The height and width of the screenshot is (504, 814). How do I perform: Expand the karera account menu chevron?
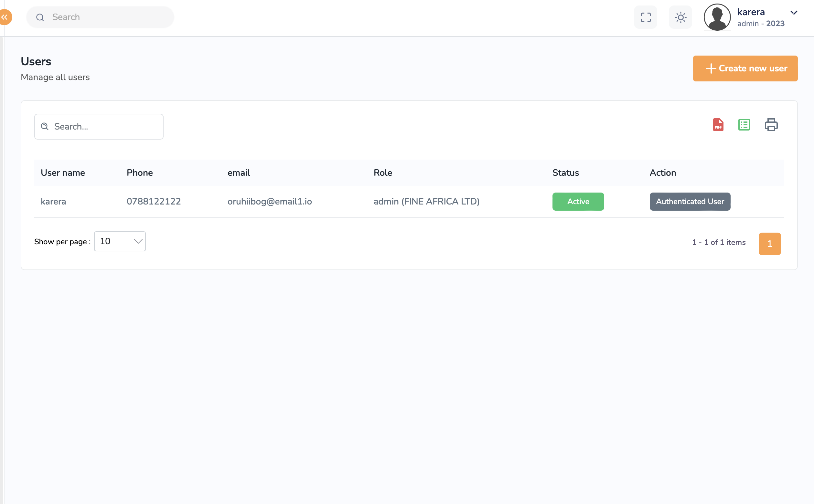click(794, 13)
